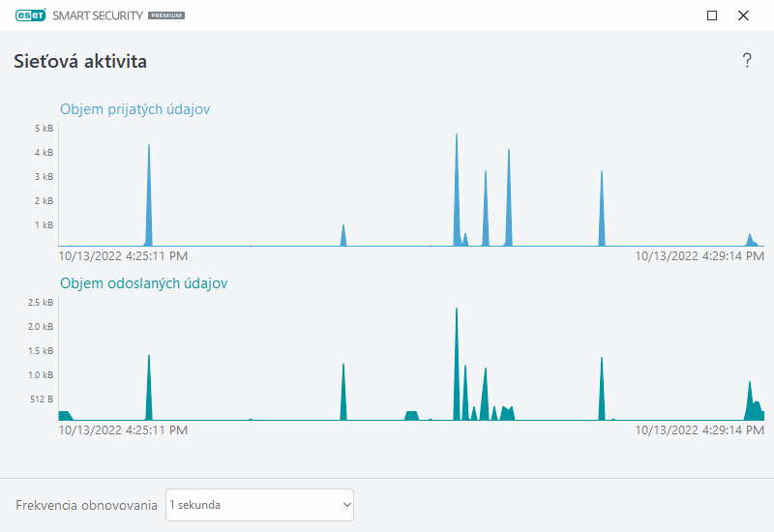This screenshot has height=532, width=774.
Task: Click the Sieťová aktivita heading
Action: pyautogui.click(x=80, y=61)
